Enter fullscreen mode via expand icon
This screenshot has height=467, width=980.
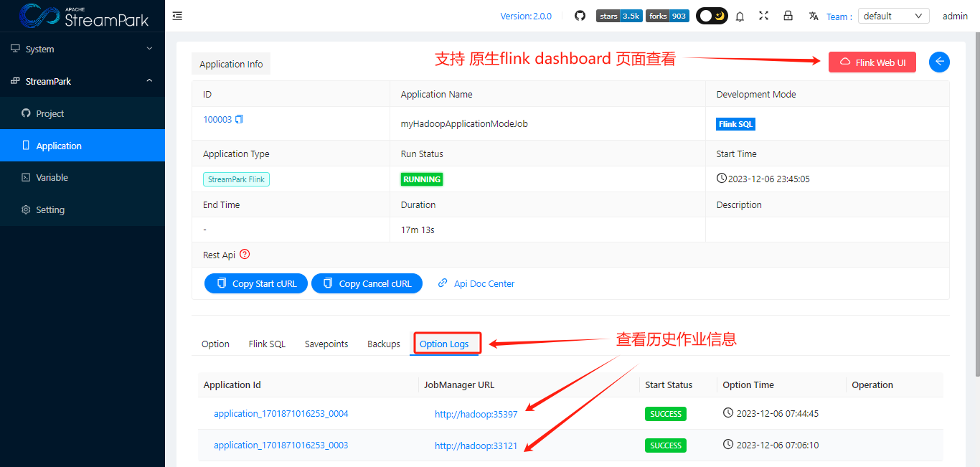click(x=763, y=15)
